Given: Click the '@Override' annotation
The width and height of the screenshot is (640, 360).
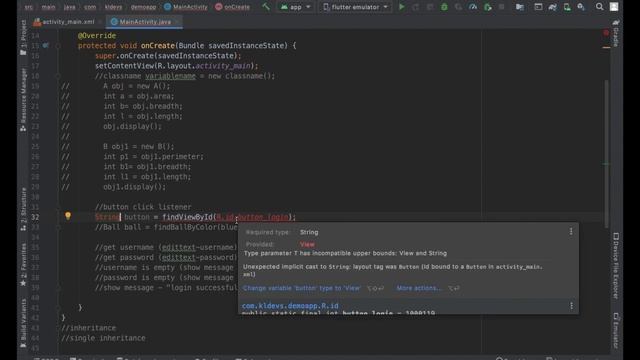Looking at the screenshot, I should click(x=97, y=36).
